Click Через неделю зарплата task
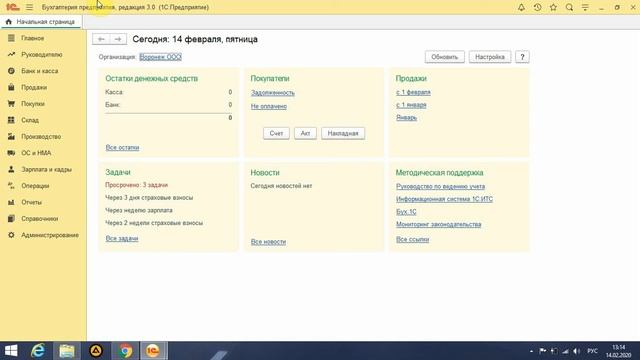640x360 pixels. tap(139, 210)
